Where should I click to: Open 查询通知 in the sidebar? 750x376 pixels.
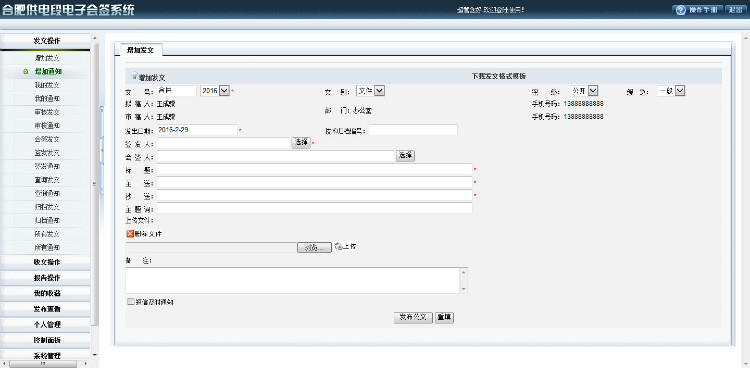click(47, 193)
